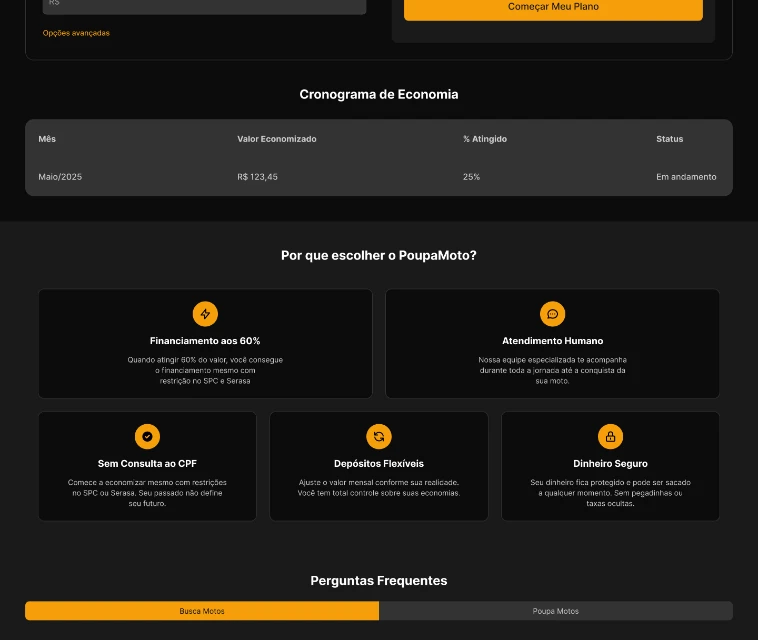Click the Cronograma de Economia heading
The image size is (758, 640).
(x=379, y=94)
